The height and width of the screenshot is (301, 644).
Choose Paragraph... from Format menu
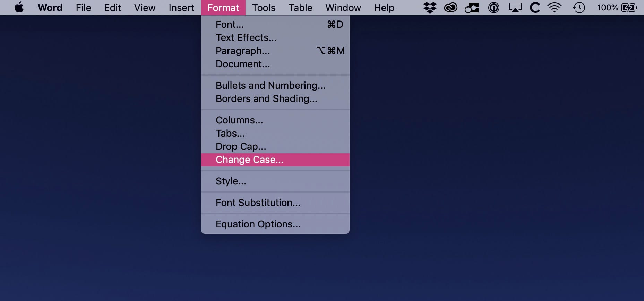coord(275,51)
